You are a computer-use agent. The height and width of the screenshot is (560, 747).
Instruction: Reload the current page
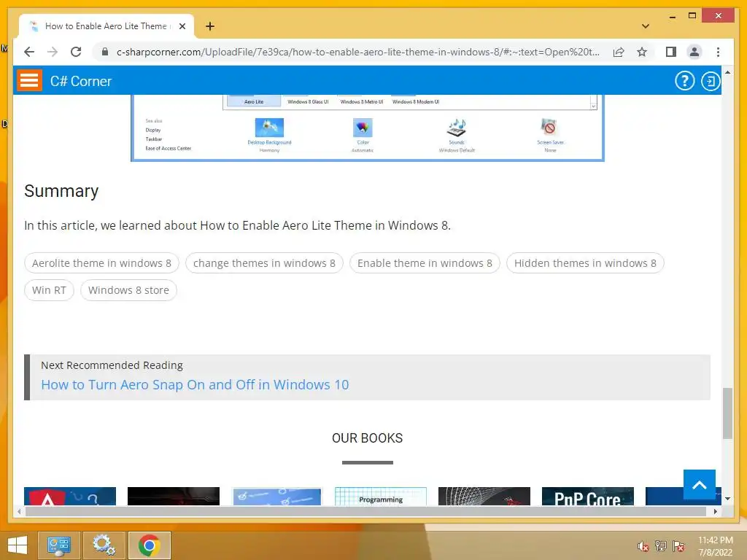[x=76, y=52]
